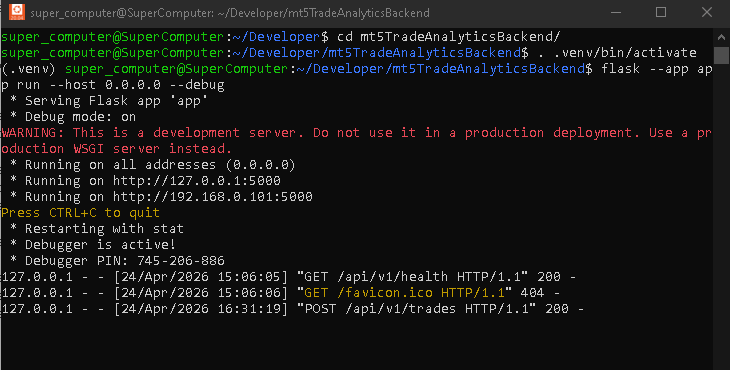Click 'Restarting with stat' line
The height and width of the screenshot is (370, 730).
(97, 229)
